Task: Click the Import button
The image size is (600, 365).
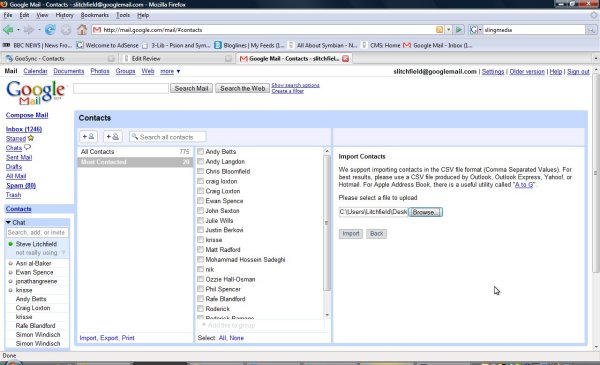Action: coord(351,233)
